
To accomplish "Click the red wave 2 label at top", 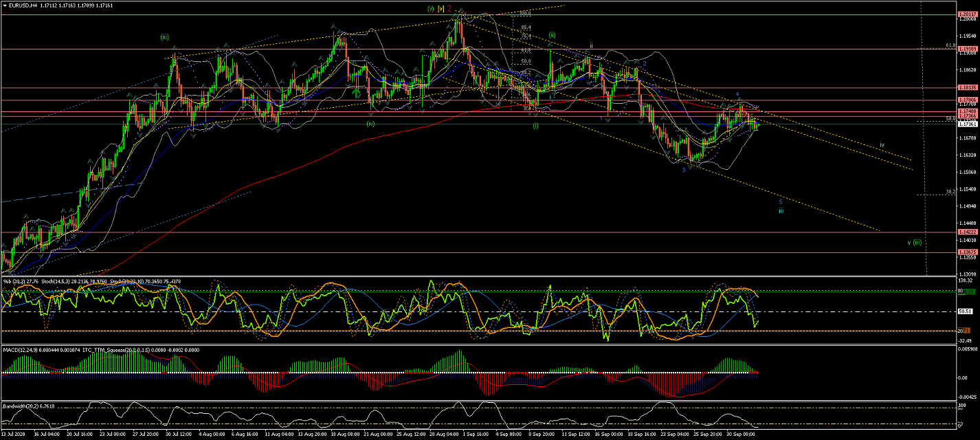I will [x=449, y=9].
